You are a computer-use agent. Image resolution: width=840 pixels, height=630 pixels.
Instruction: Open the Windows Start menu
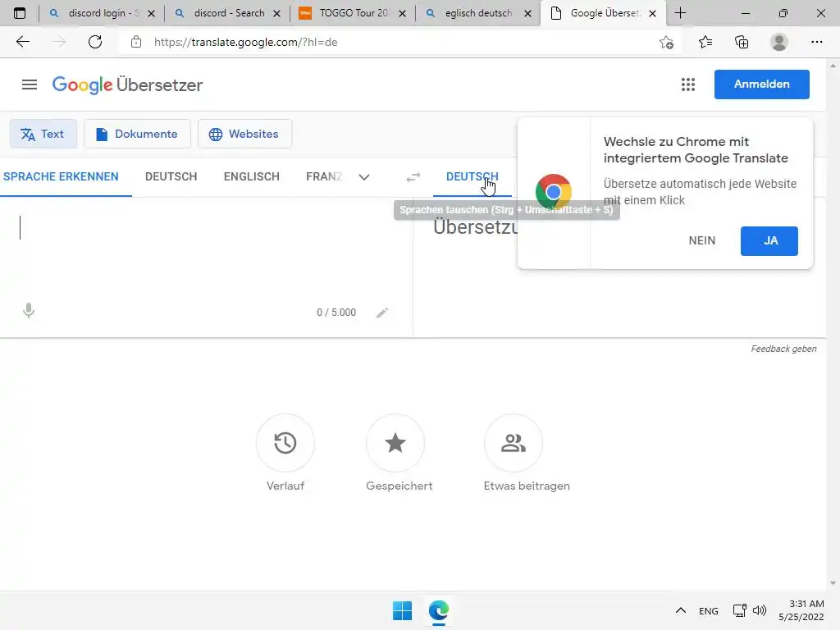[402, 610]
